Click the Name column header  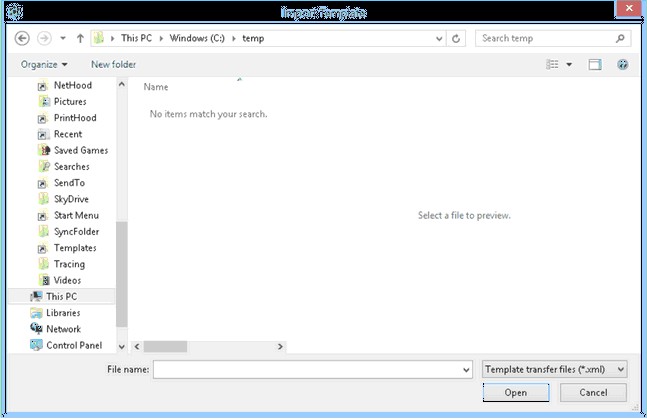[x=156, y=87]
